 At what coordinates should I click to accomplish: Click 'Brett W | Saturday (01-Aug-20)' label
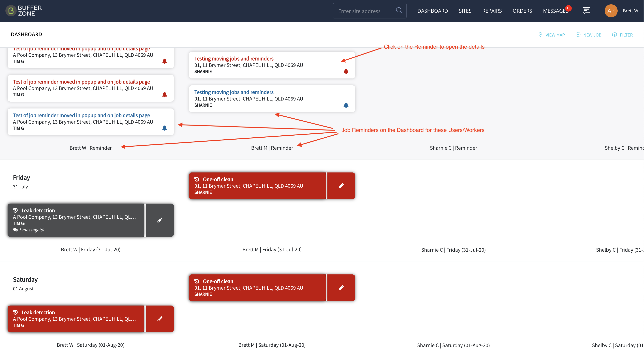[x=91, y=345]
